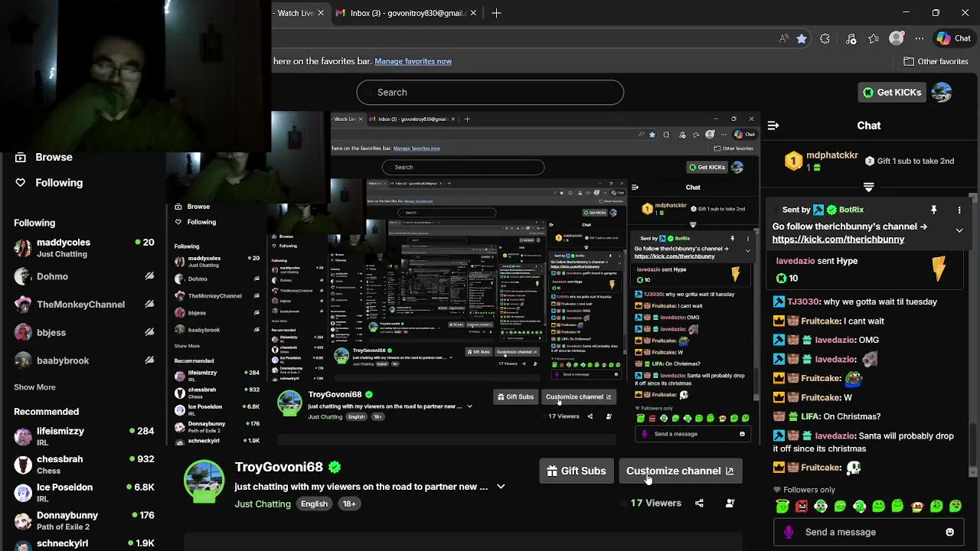Screen dimensions: 980x551
Task: Click the chat scrollbar down arrow
Action: [974, 471]
